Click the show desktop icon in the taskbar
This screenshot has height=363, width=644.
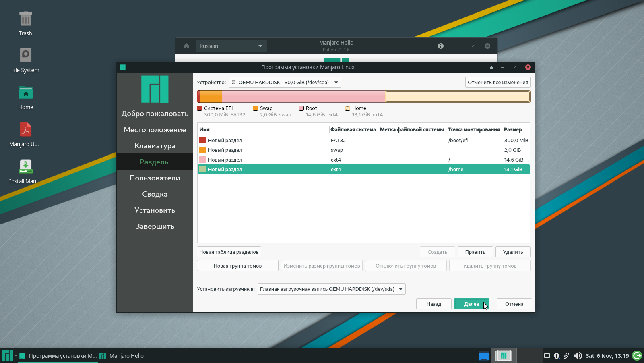click(483, 356)
